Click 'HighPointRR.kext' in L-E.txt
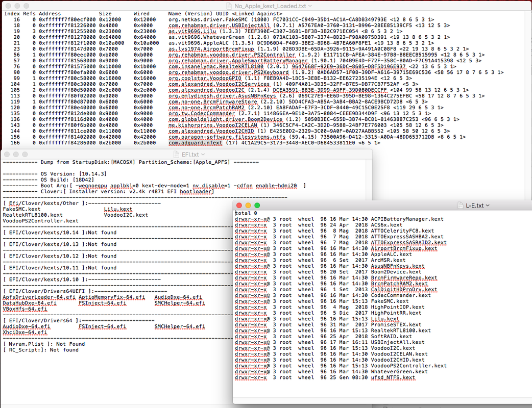 pos(396,313)
